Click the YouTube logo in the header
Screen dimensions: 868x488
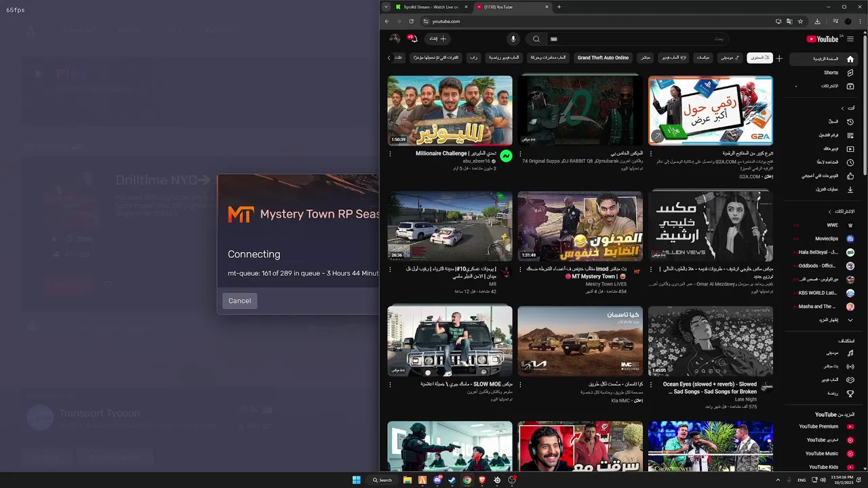tap(823, 39)
